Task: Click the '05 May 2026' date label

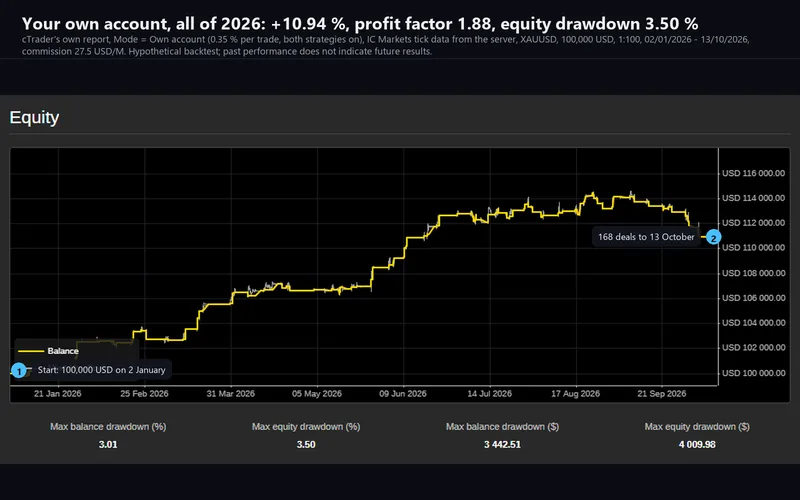Action: [x=317, y=394]
